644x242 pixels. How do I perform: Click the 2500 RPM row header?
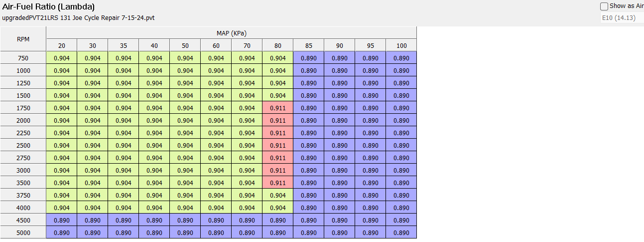pyautogui.click(x=23, y=145)
